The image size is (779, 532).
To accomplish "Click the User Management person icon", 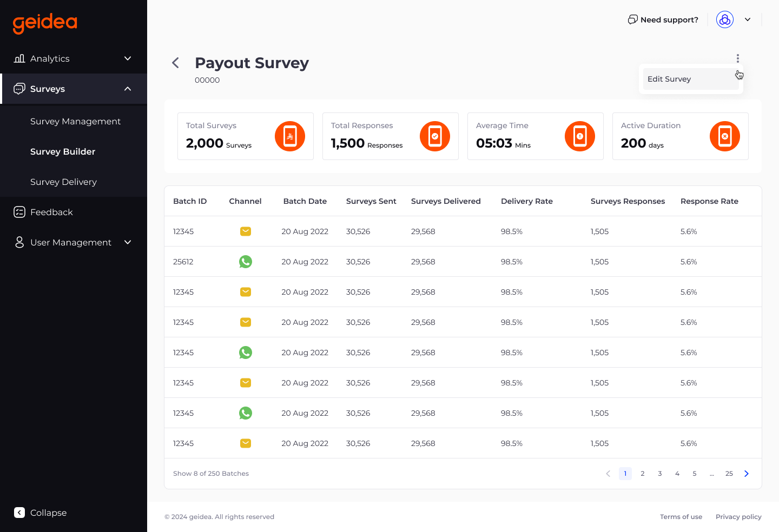I will tap(19, 242).
